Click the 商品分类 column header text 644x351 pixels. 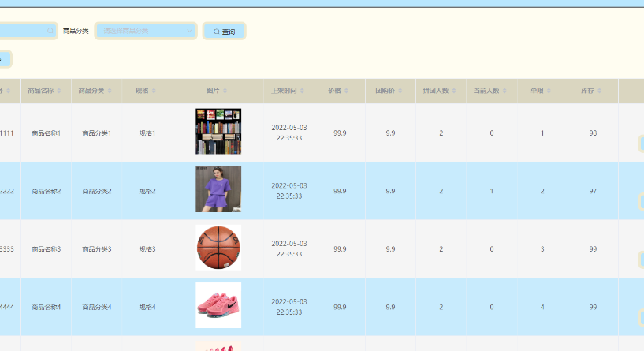[91, 91]
